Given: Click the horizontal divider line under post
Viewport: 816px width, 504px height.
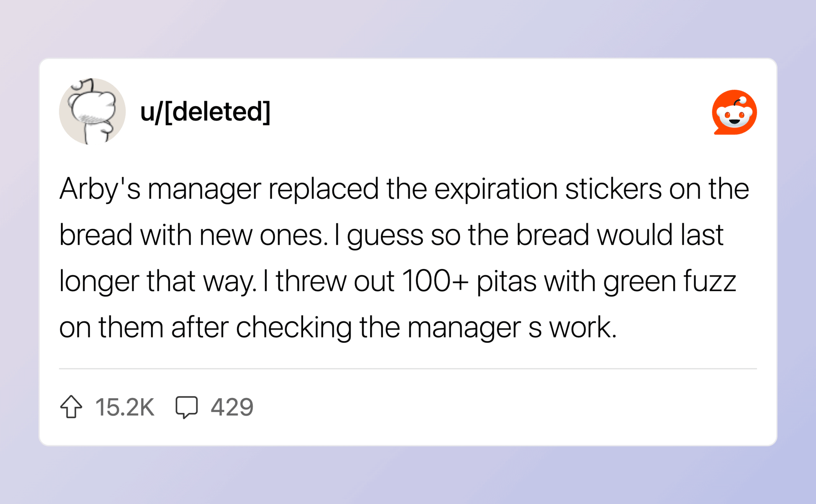Looking at the screenshot, I should (x=407, y=368).
